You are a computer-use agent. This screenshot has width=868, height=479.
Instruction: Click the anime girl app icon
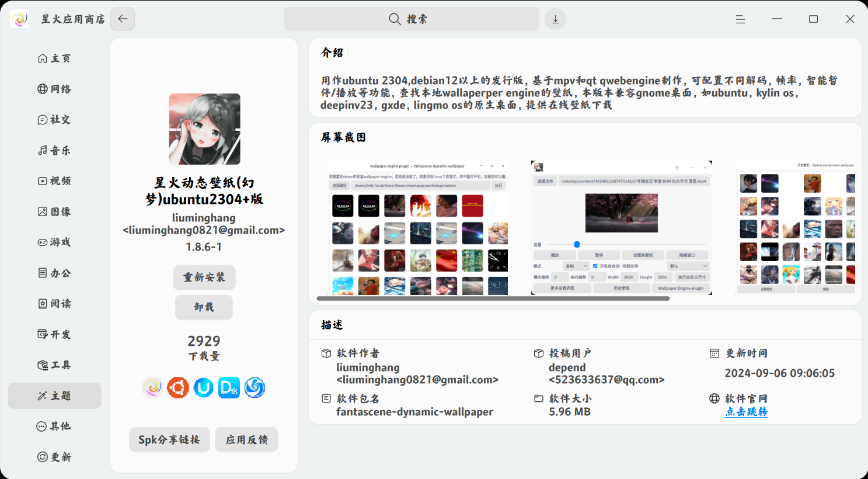(205, 129)
